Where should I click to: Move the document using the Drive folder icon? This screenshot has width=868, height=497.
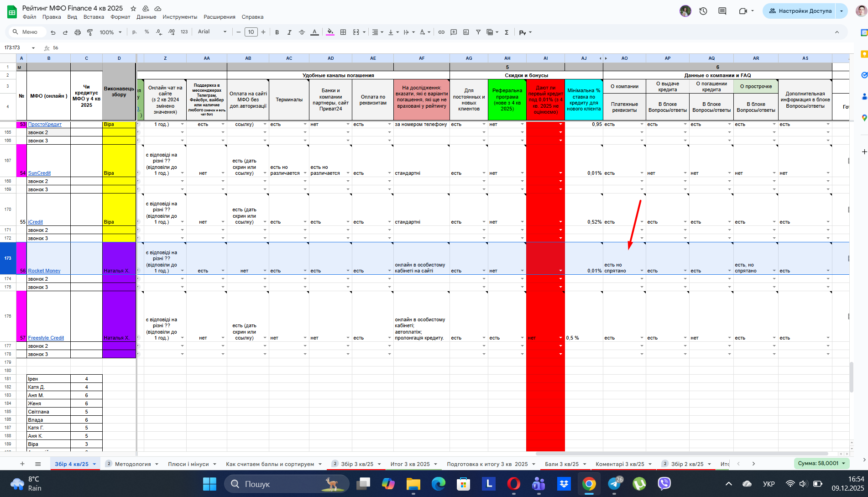(146, 9)
